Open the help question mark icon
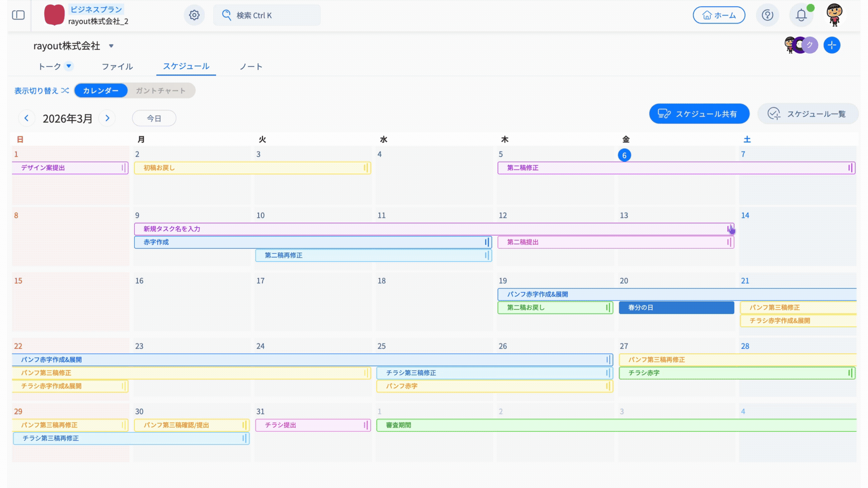 [767, 15]
